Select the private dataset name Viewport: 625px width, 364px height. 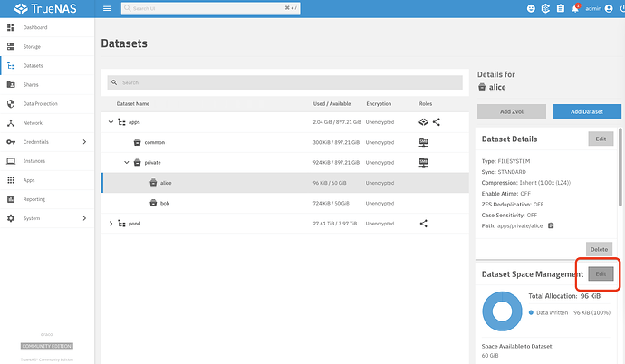tap(153, 162)
